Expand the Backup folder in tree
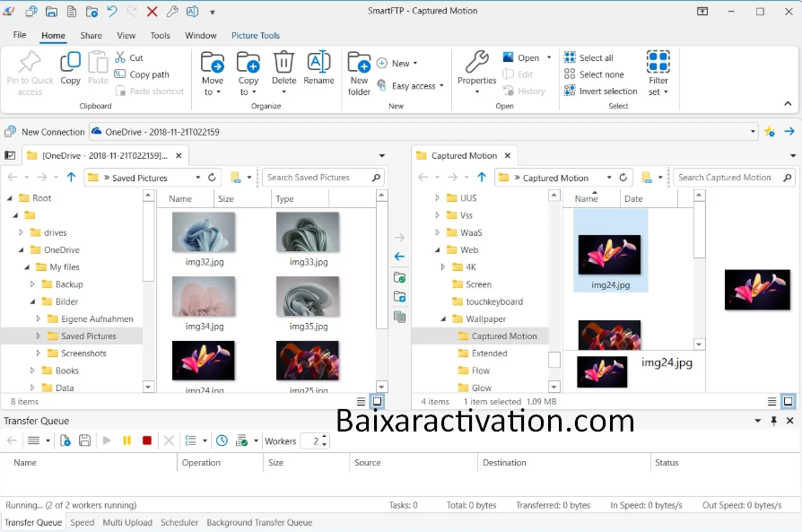 tap(33, 284)
